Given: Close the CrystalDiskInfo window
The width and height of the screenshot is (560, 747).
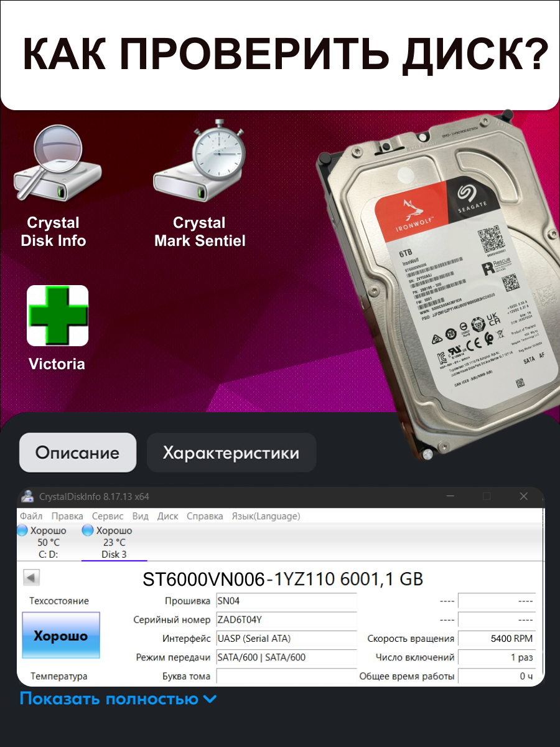Looking at the screenshot, I should (x=523, y=496).
